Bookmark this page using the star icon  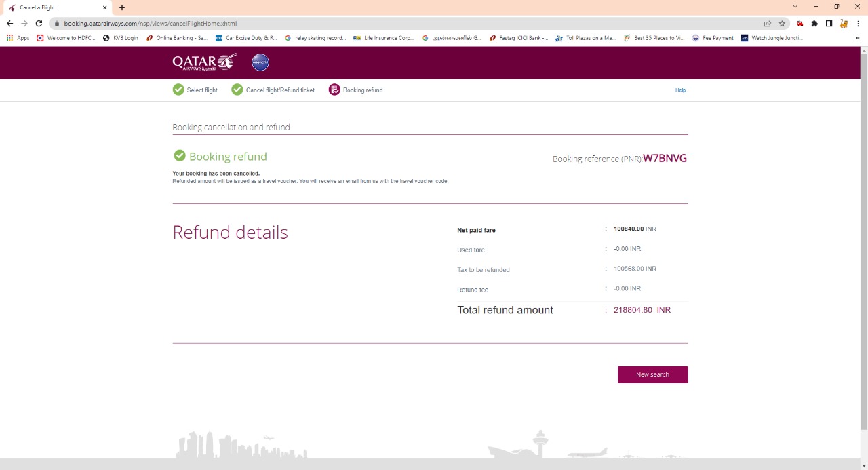(x=782, y=22)
